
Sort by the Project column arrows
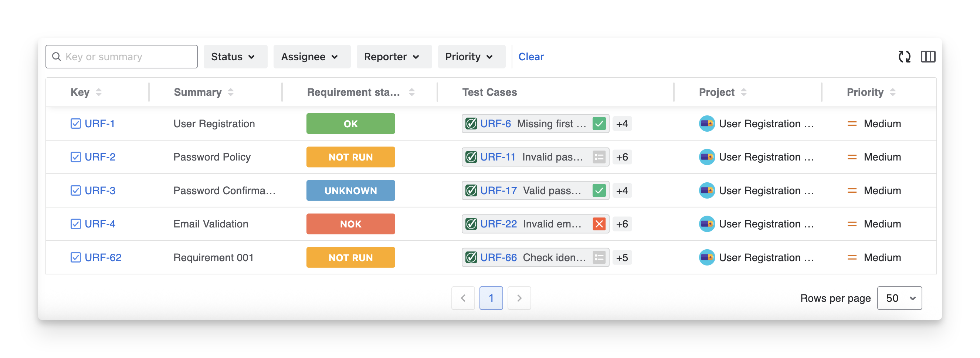click(x=743, y=92)
